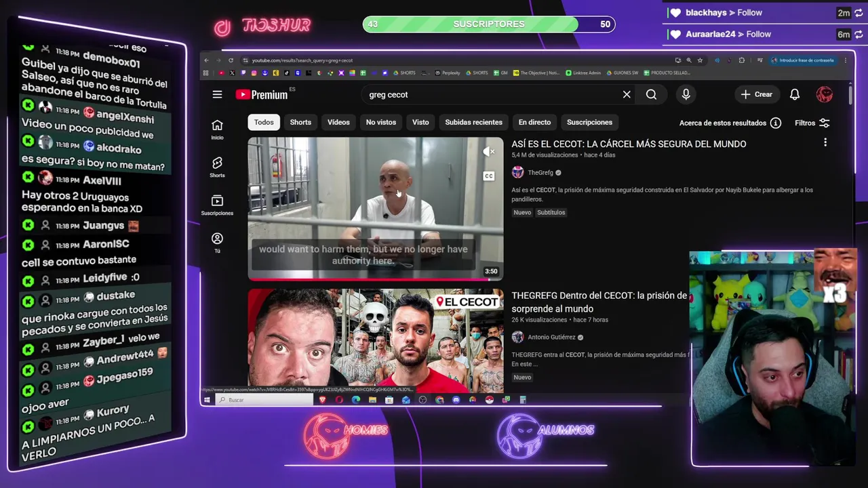
Task: Open THEGREFG Dentro del CECOT title
Action: [x=599, y=302]
